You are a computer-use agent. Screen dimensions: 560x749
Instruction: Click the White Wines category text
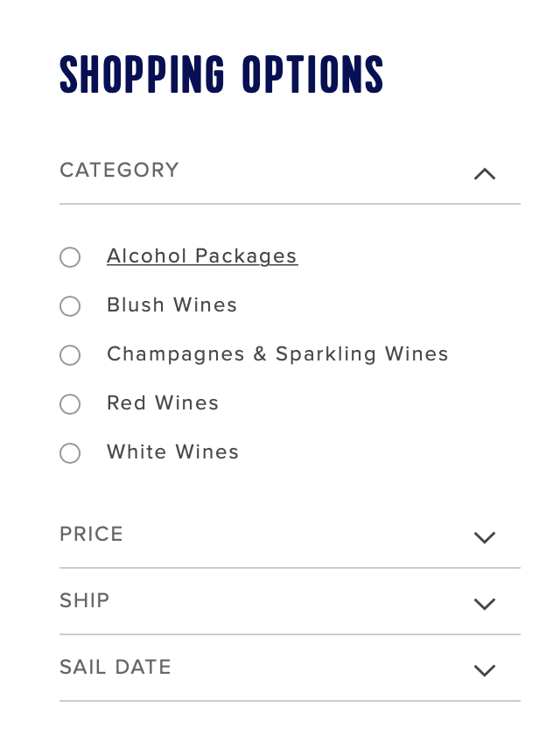tap(172, 451)
